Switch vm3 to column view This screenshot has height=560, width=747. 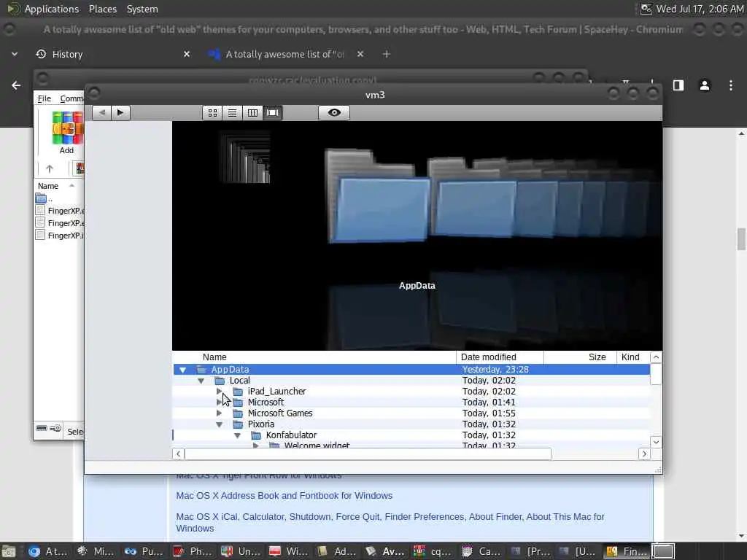252,113
